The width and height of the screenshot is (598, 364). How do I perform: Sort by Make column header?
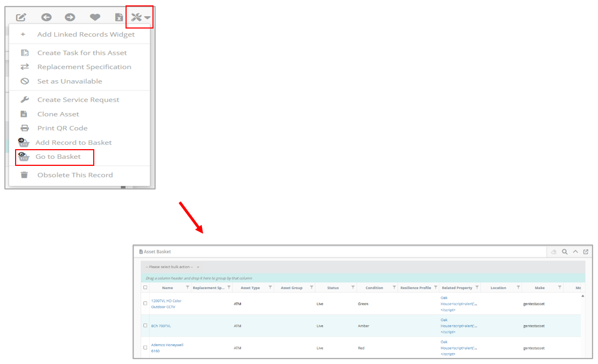[x=540, y=288]
